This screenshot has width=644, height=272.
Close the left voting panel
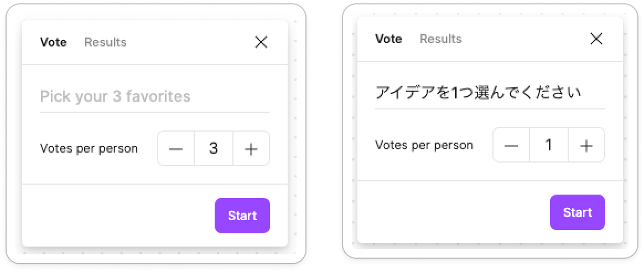[261, 42]
